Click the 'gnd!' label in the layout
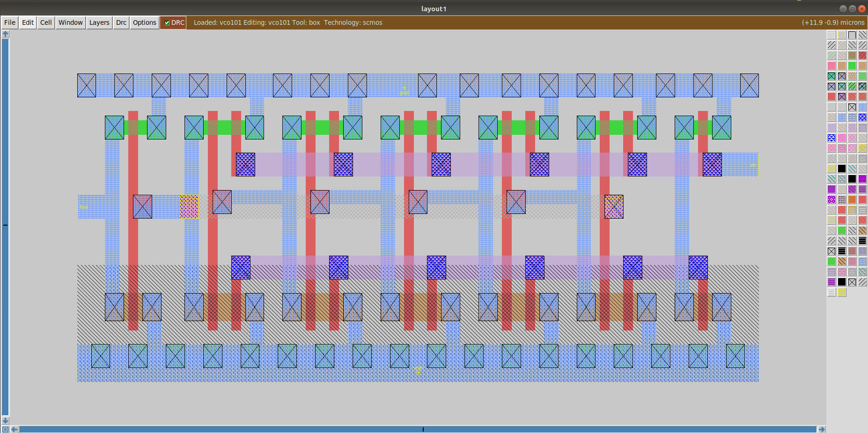Screen dimensions: 868x433 click(405, 92)
